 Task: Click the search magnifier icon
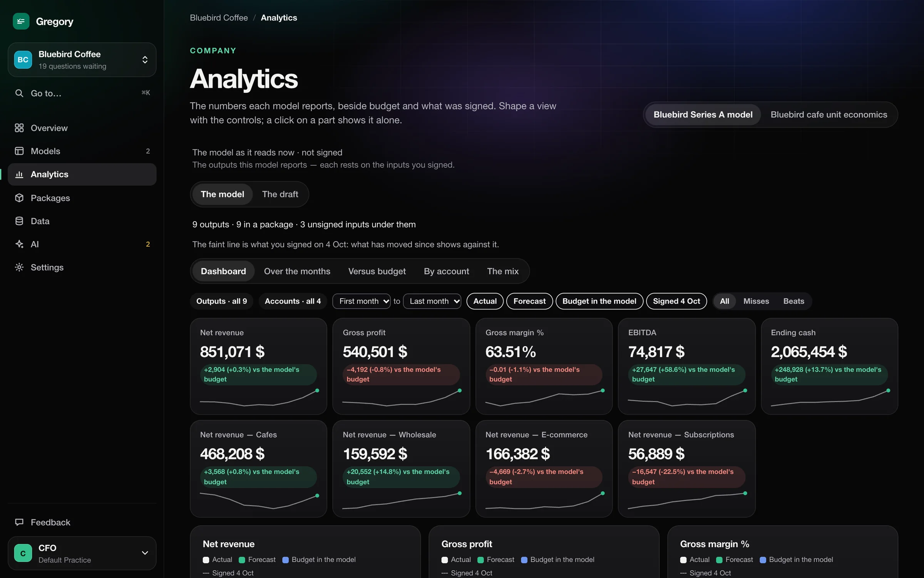pyautogui.click(x=19, y=93)
